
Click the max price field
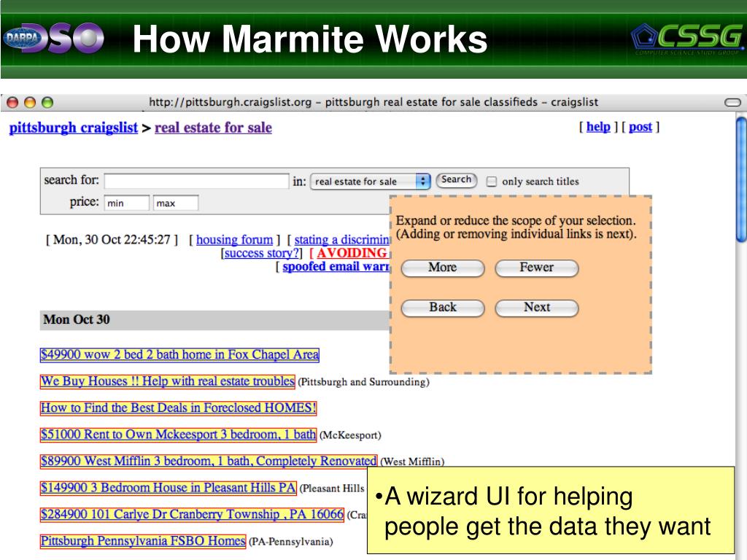[x=175, y=203]
